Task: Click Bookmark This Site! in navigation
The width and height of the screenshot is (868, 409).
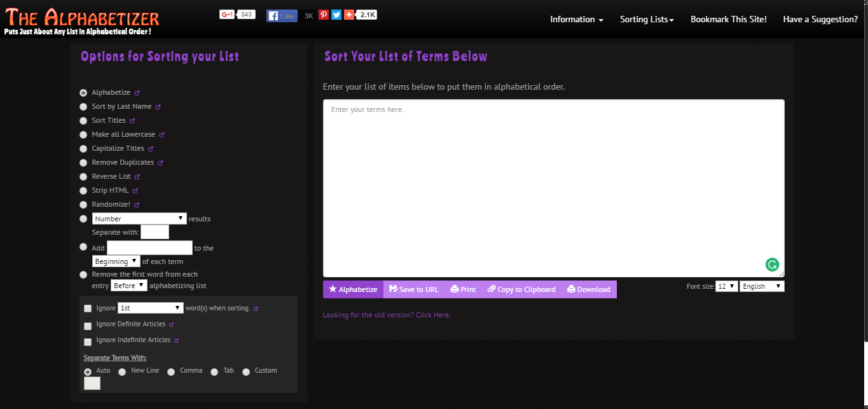Action: [729, 19]
